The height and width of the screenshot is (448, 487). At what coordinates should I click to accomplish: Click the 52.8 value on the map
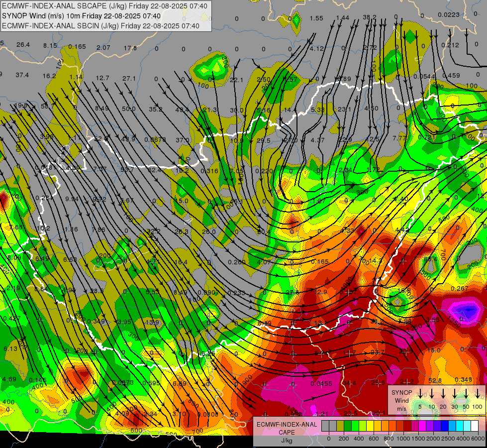pyautogui.click(x=435, y=380)
